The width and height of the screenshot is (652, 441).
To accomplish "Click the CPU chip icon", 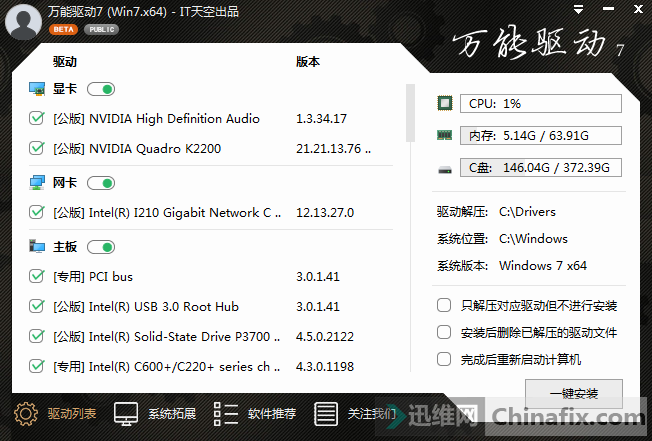I will [x=445, y=103].
